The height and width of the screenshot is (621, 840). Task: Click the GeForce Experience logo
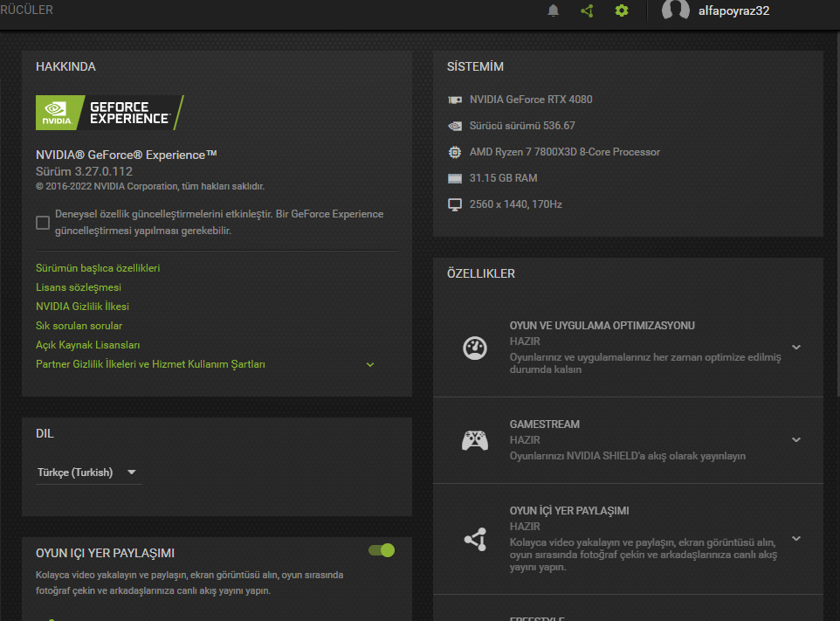(110, 113)
